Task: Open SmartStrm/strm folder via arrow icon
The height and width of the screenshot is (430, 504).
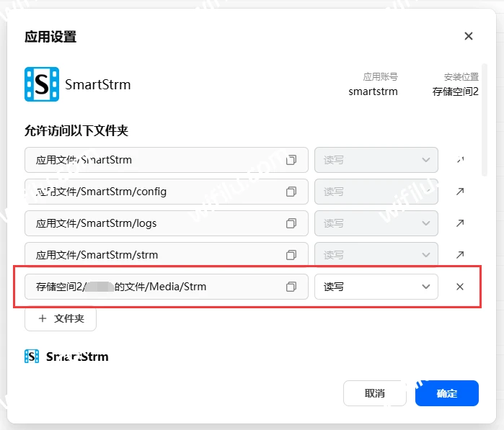Action: click(460, 255)
